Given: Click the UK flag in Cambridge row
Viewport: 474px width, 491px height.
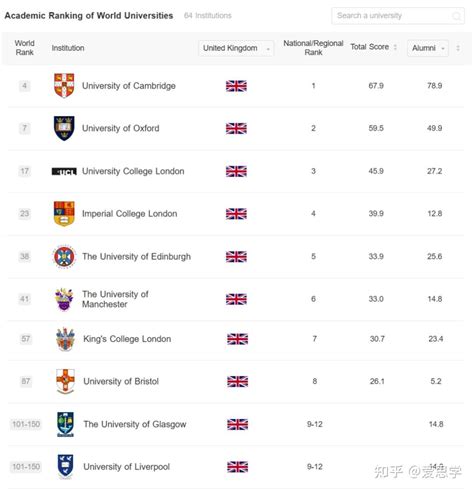Looking at the screenshot, I should (236, 86).
